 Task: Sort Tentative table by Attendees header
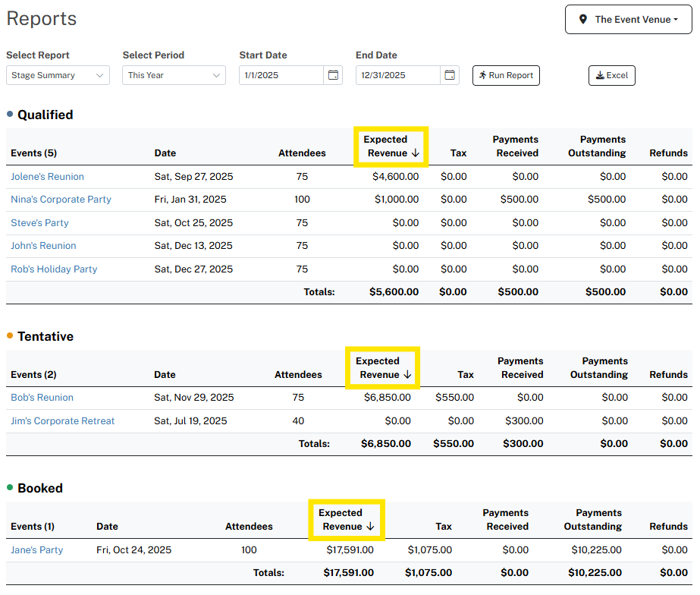coord(298,375)
